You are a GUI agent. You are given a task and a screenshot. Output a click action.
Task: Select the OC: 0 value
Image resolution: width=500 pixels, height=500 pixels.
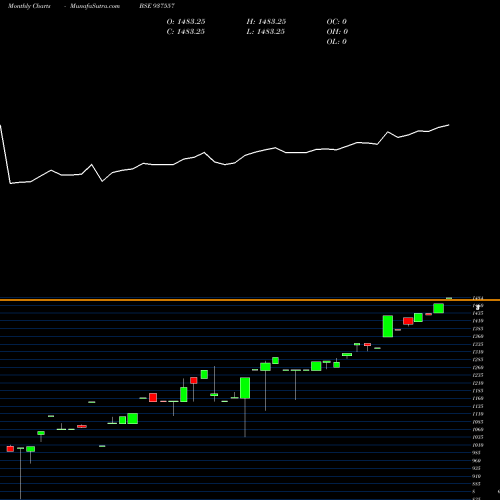tap(337, 22)
